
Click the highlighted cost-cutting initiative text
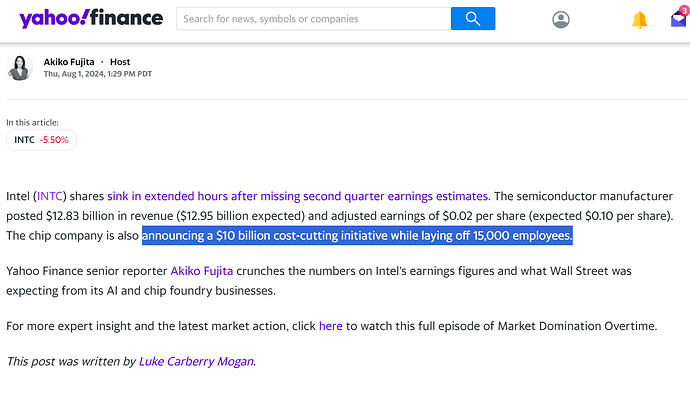tap(357, 235)
